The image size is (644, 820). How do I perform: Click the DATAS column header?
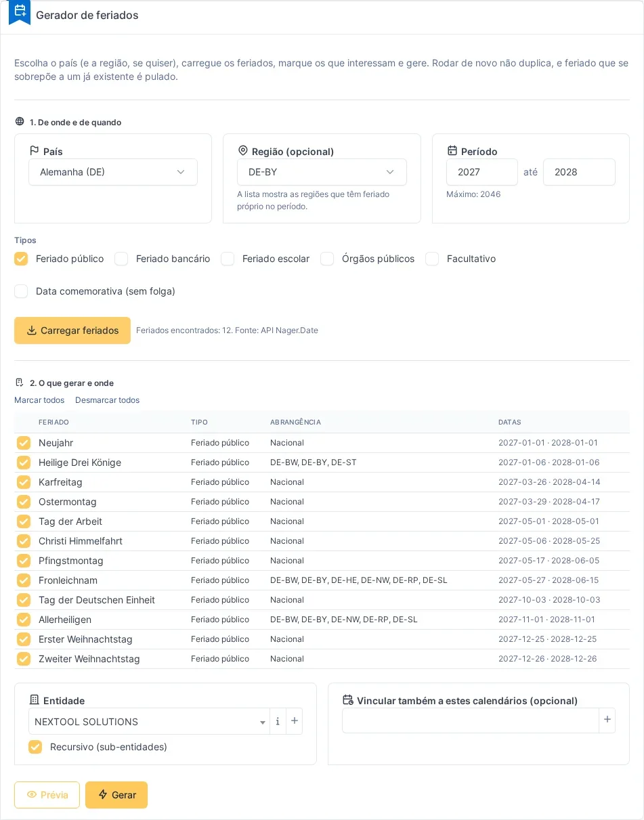point(510,422)
